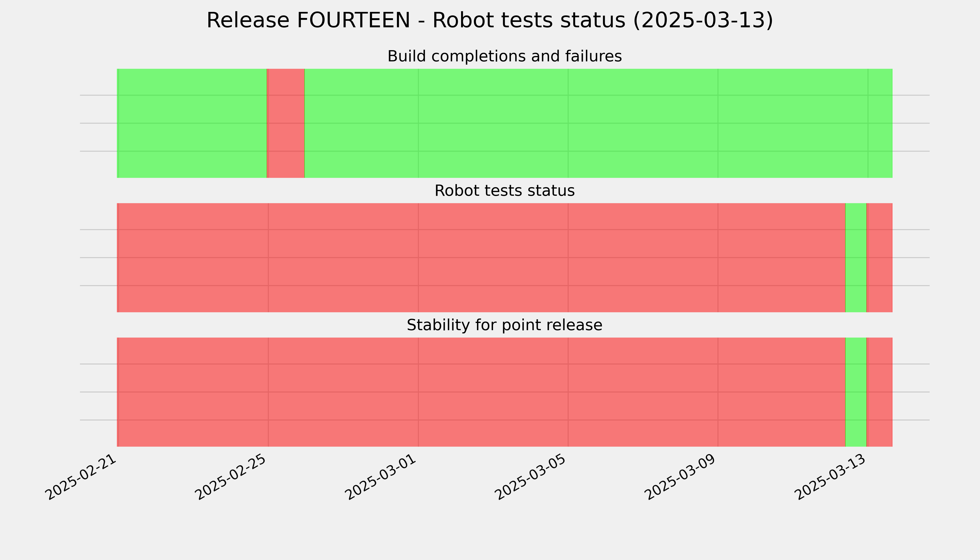The height and width of the screenshot is (560, 980).
Task: Click the green region before the build failure
Action: [x=192, y=123]
